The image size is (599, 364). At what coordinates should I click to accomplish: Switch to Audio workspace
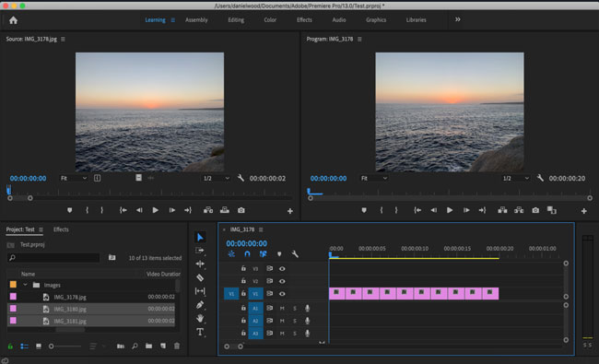tap(339, 20)
